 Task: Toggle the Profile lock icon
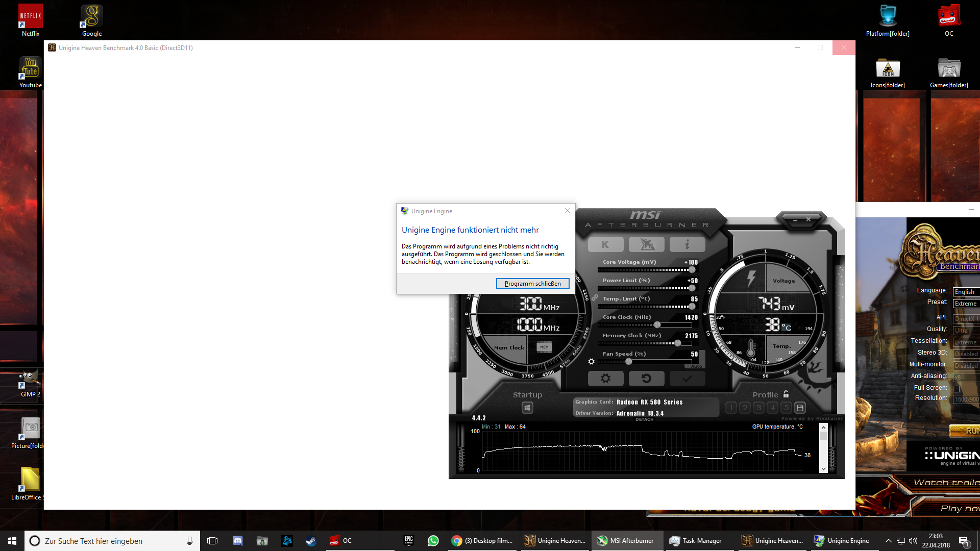(786, 394)
